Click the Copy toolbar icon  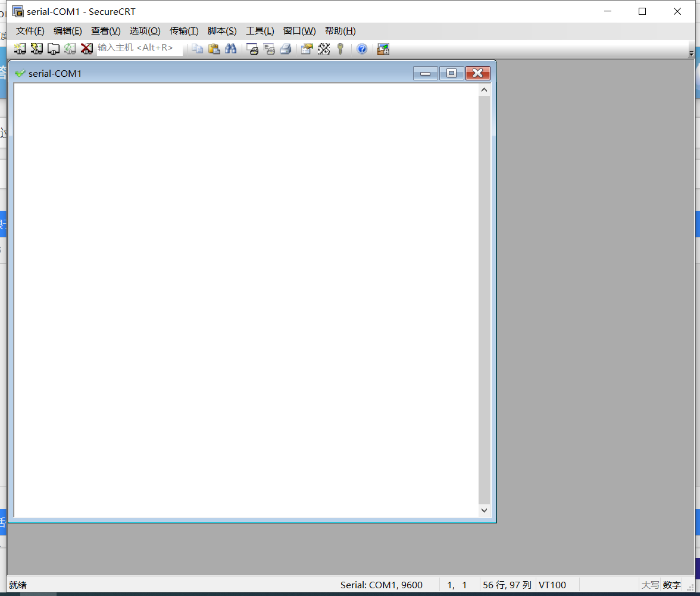point(197,49)
